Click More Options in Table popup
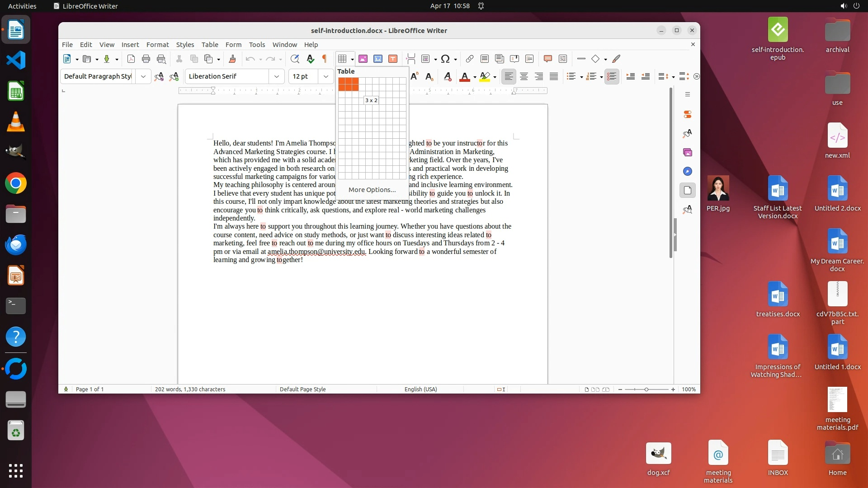868x488 pixels. [372, 190]
